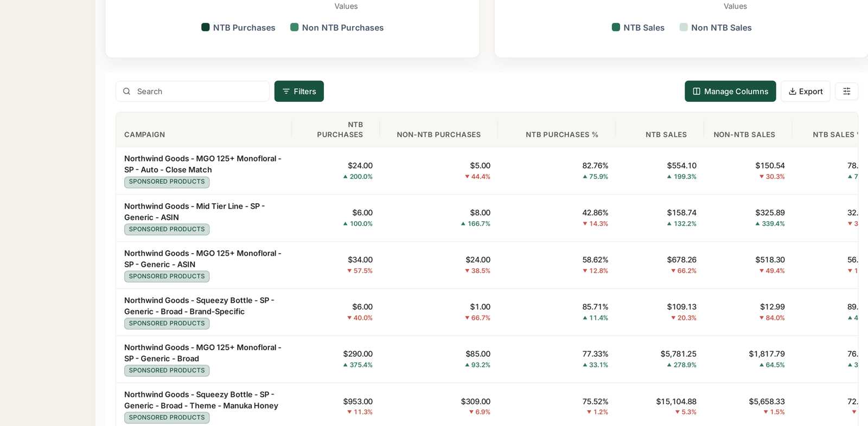Viewport: 868px width, 426px height.
Task: Click the 42.86% NTB purchases percentage
Action: [595, 212]
